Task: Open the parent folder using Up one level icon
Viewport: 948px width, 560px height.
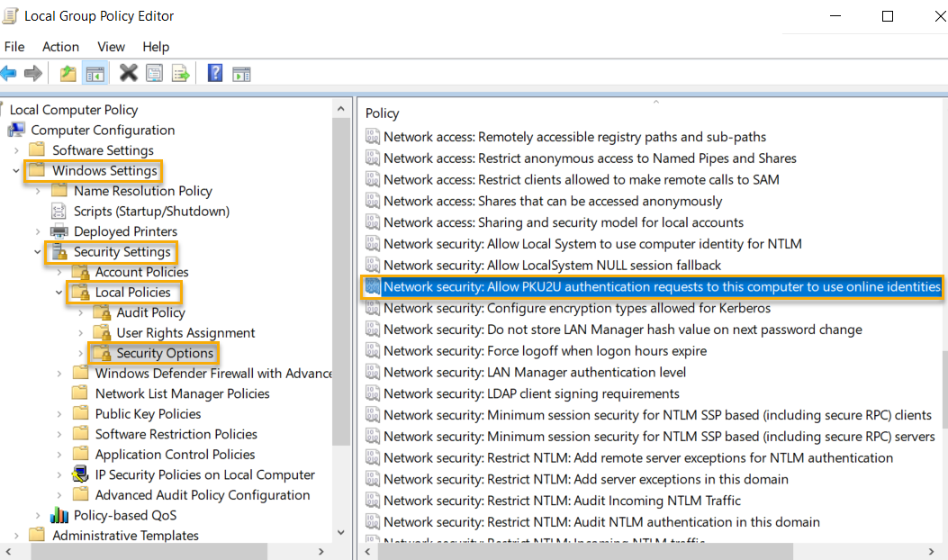Action: tap(68, 73)
